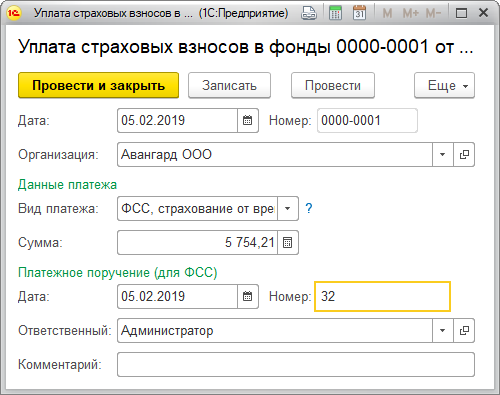Open calendar for payment order date

[x=248, y=296]
